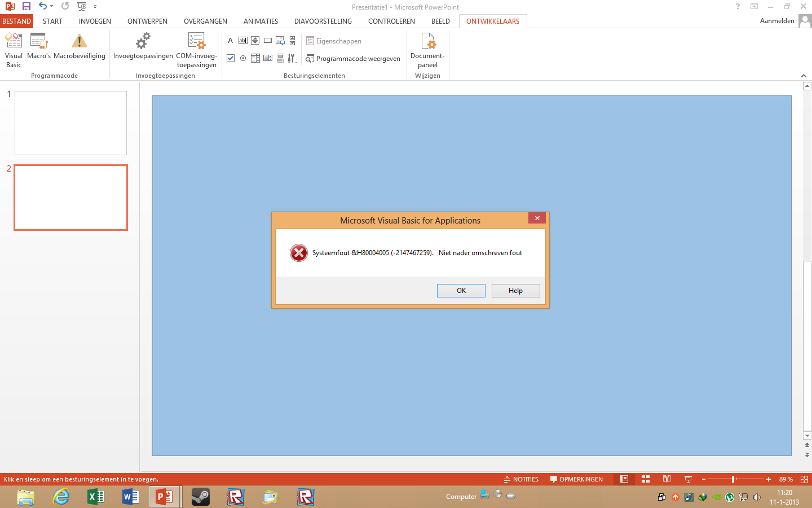This screenshot has height=508, width=812.
Task: Switch to the BEELD tab
Action: click(x=440, y=21)
